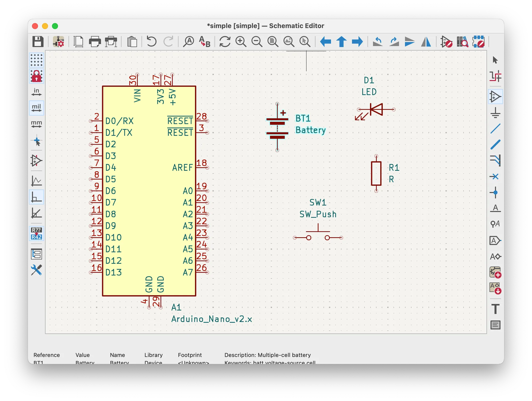Select the Add Junction tool

(x=495, y=193)
